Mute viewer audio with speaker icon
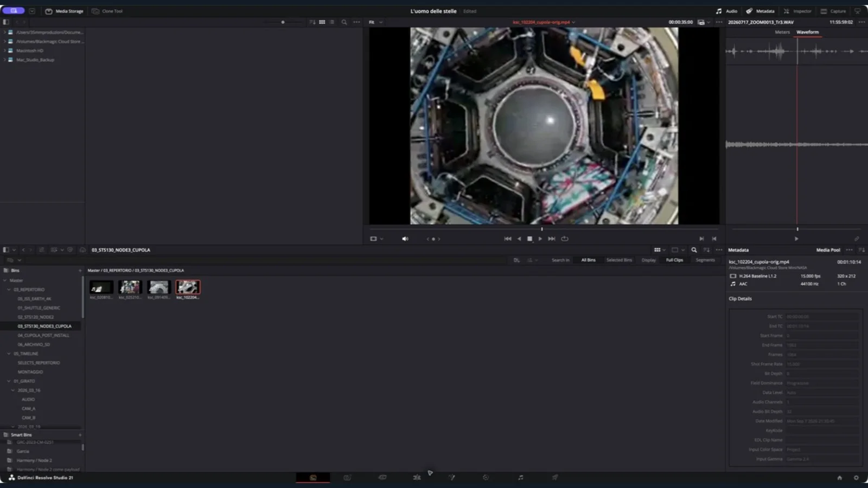Screen dimensions: 868x488 pyautogui.click(x=405, y=239)
